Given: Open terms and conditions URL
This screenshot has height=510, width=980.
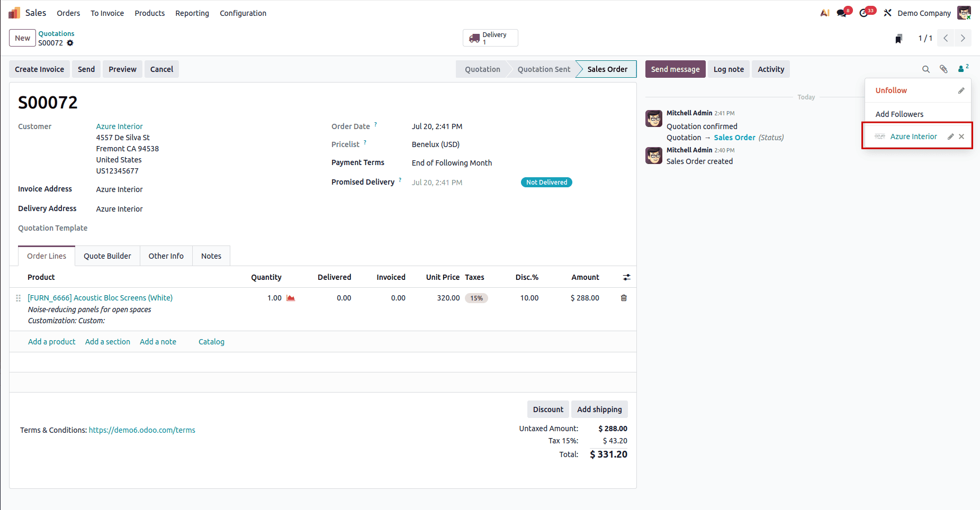Looking at the screenshot, I should click(x=142, y=430).
